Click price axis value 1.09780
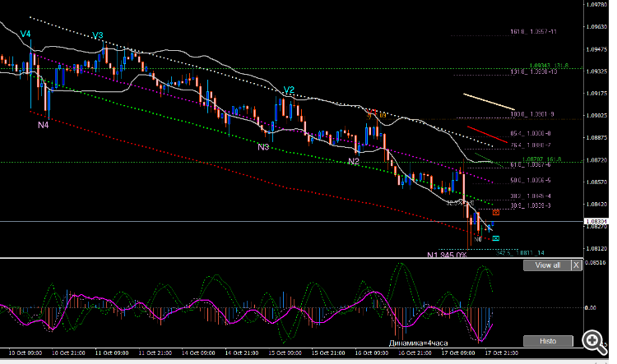The width and height of the screenshot is (617, 364). tap(596, 5)
